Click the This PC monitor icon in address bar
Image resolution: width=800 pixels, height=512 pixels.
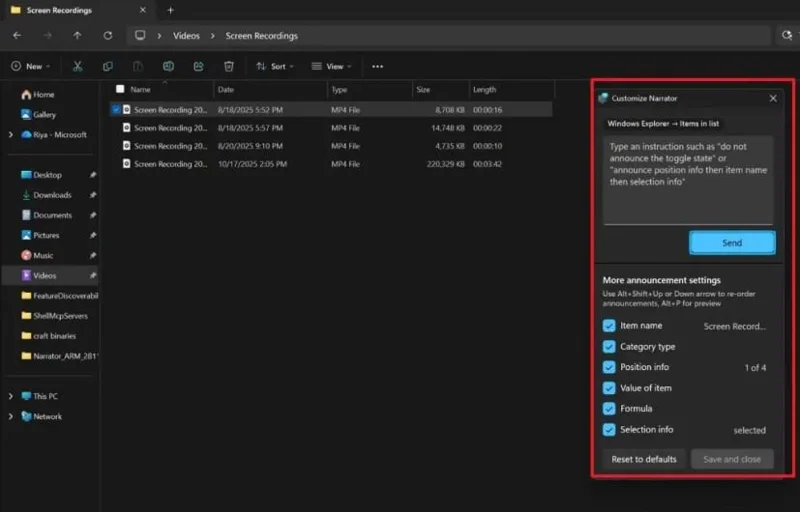coord(140,35)
